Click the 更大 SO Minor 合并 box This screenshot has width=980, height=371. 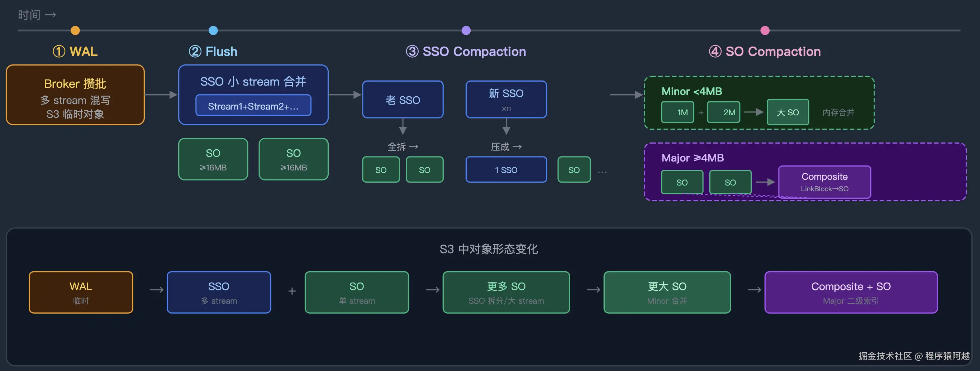667,292
